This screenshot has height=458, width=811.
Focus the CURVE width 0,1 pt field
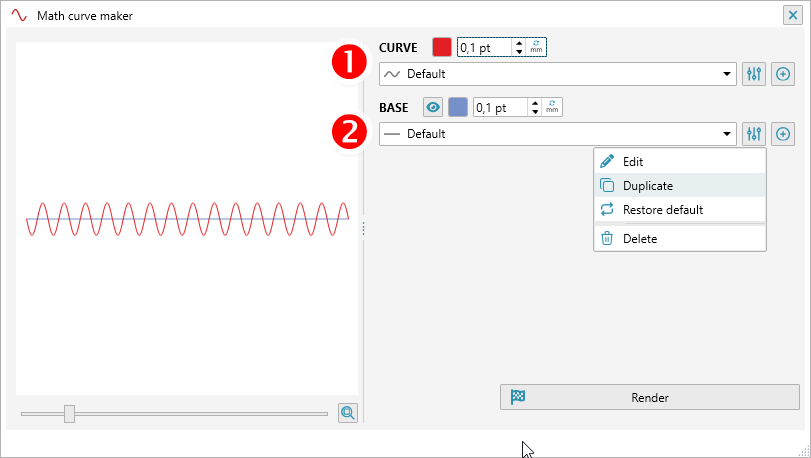tap(485, 48)
